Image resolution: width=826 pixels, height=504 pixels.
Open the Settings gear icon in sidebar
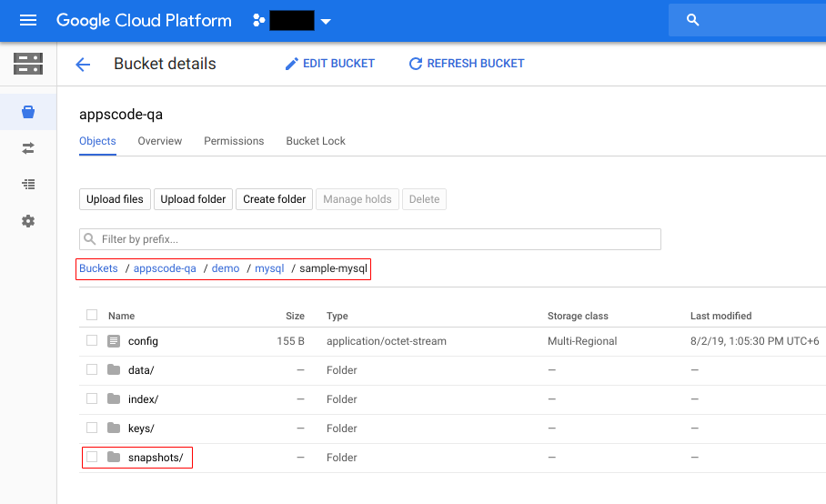click(28, 221)
